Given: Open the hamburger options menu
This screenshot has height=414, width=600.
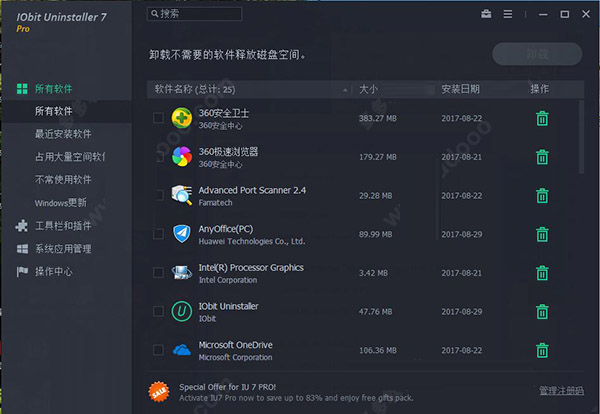Looking at the screenshot, I should point(508,14).
